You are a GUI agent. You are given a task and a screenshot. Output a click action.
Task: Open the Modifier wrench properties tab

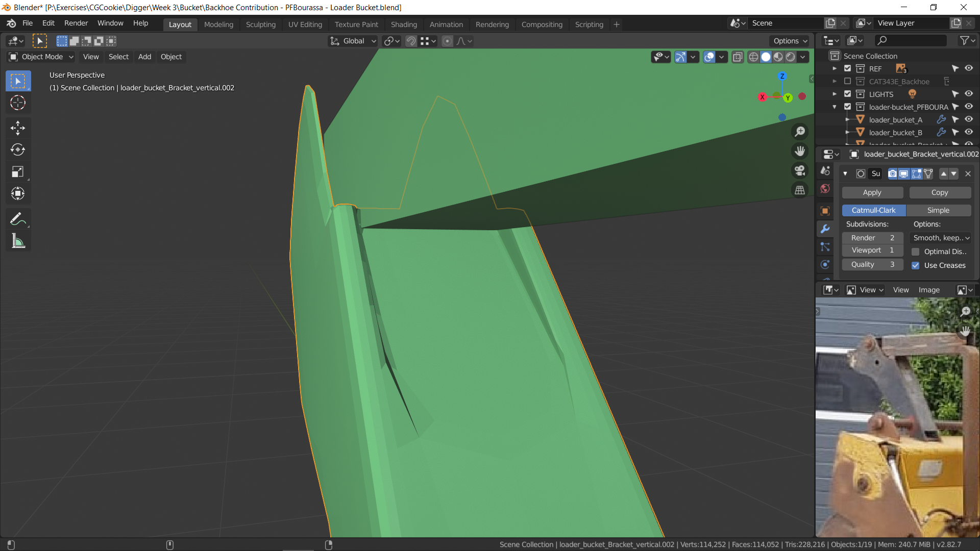(x=825, y=229)
